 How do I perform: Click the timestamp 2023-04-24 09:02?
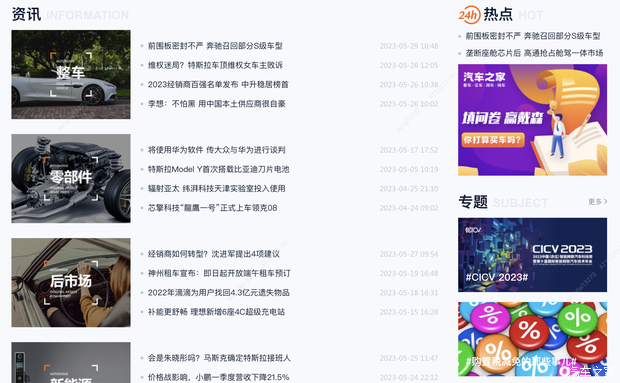(409, 208)
